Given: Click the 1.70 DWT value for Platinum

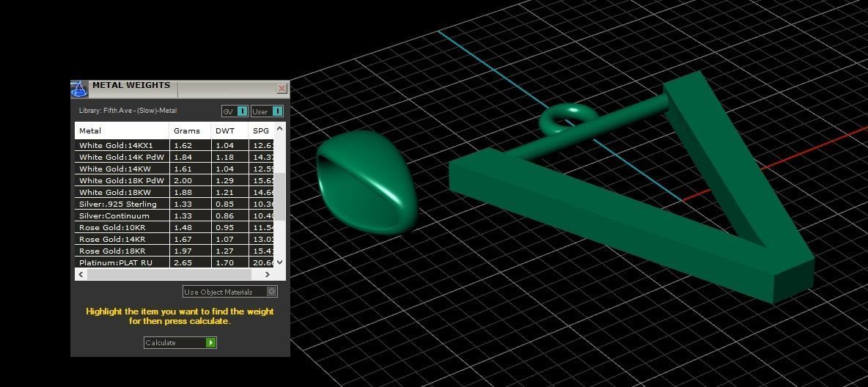Looking at the screenshot, I should [x=225, y=262].
